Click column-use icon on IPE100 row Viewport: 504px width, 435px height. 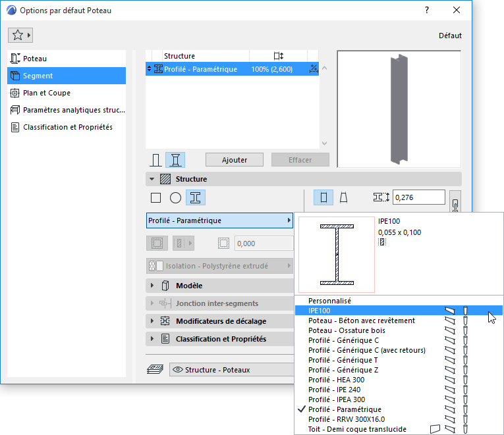point(465,311)
